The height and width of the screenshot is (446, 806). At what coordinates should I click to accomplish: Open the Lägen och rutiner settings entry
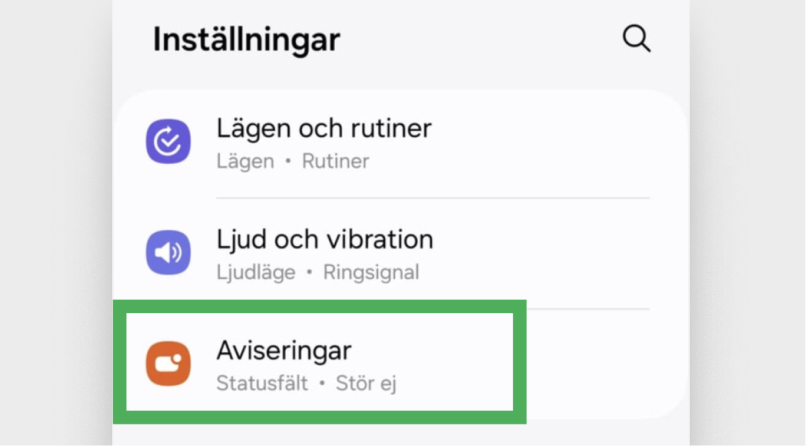[x=401, y=143]
